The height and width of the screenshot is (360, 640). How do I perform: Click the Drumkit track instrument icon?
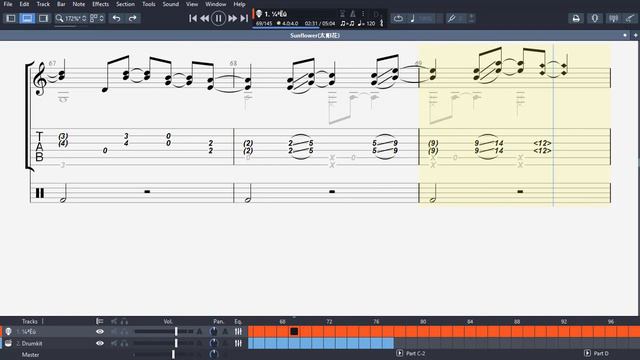click(8, 343)
